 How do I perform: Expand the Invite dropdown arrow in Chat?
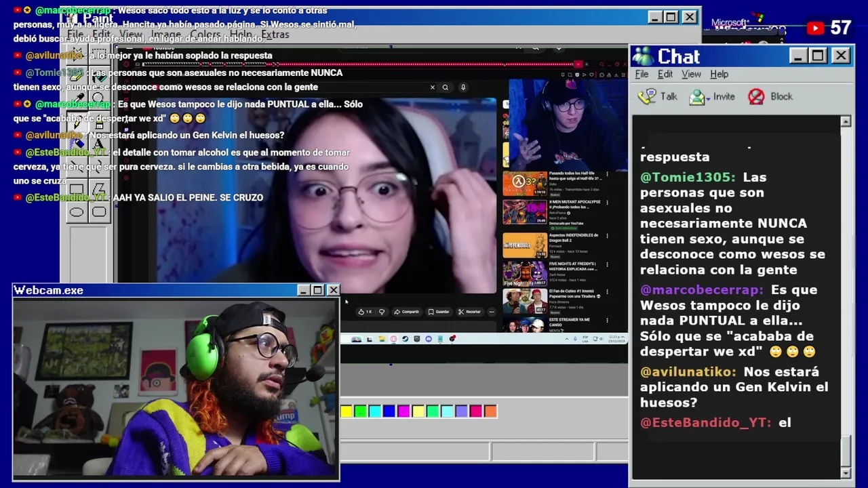pos(708,98)
